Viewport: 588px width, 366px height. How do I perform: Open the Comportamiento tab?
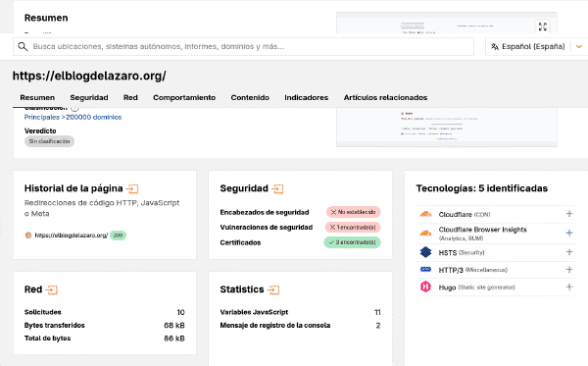[x=184, y=97]
